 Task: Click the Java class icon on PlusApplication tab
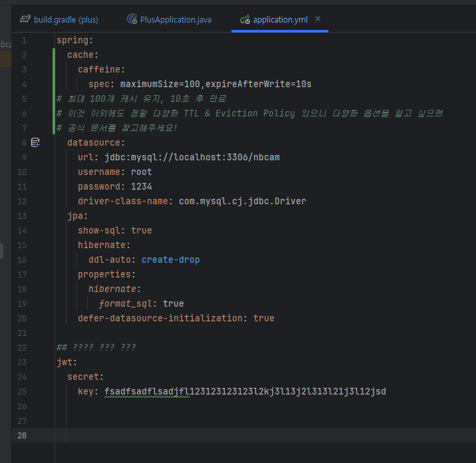pyautogui.click(x=132, y=19)
